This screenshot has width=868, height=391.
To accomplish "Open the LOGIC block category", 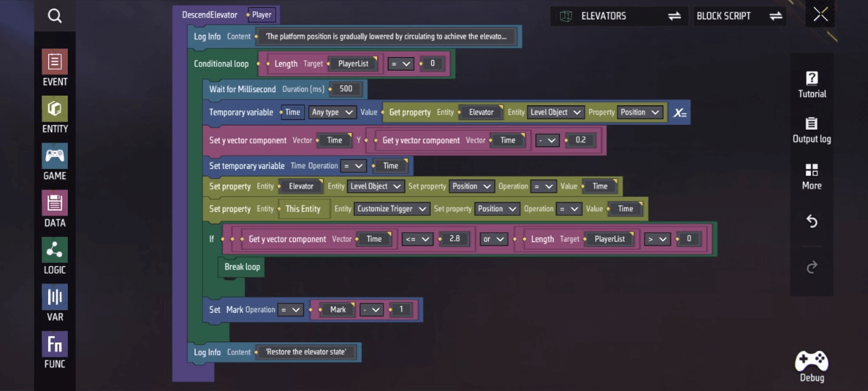I will pyautogui.click(x=55, y=256).
